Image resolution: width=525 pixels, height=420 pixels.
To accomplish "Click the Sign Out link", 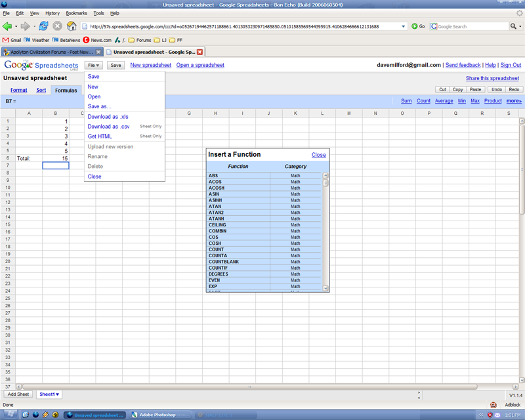I will [x=511, y=65].
